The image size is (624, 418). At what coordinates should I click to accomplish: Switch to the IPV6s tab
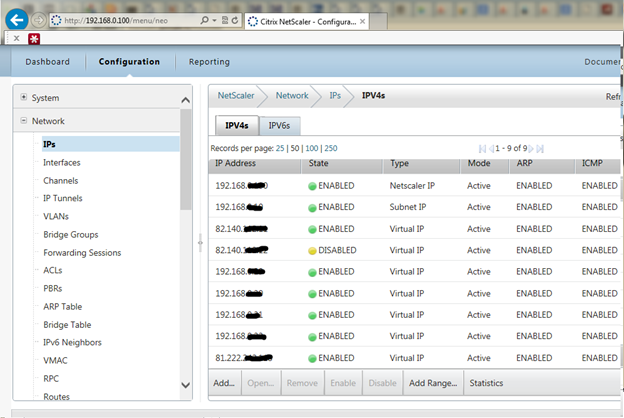(x=279, y=126)
